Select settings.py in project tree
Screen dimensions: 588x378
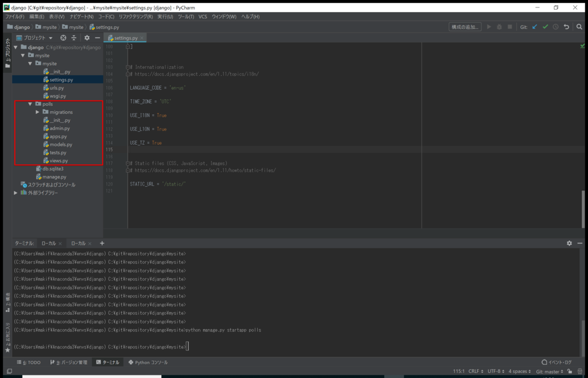[x=57, y=80]
